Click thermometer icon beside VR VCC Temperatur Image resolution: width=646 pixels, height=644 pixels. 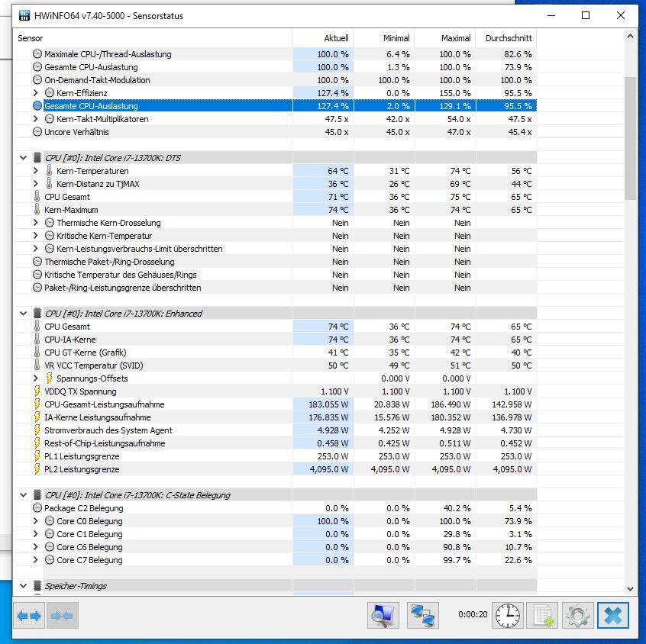37,365
